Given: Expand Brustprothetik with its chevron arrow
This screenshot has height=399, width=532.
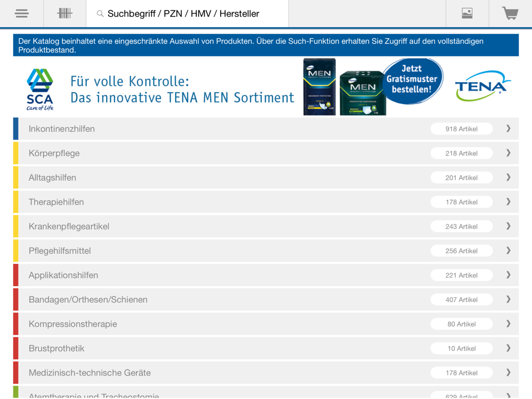Looking at the screenshot, I should pos(508,348).
